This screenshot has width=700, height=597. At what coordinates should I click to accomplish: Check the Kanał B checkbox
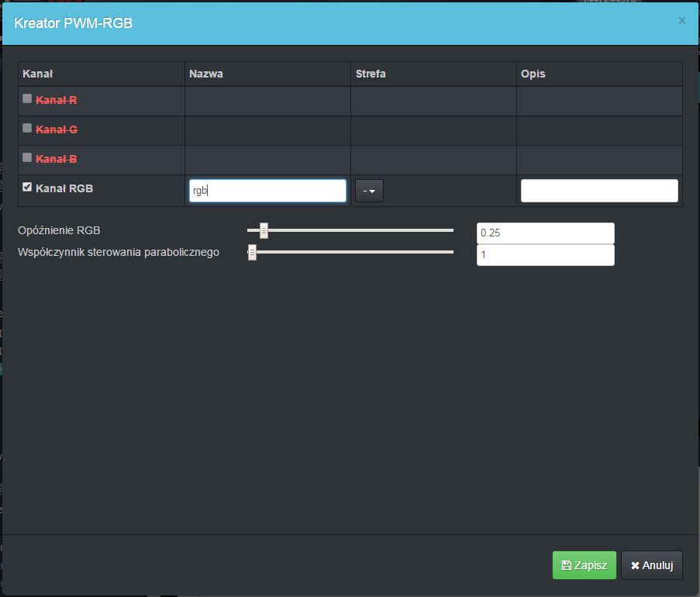coord(27,157)
